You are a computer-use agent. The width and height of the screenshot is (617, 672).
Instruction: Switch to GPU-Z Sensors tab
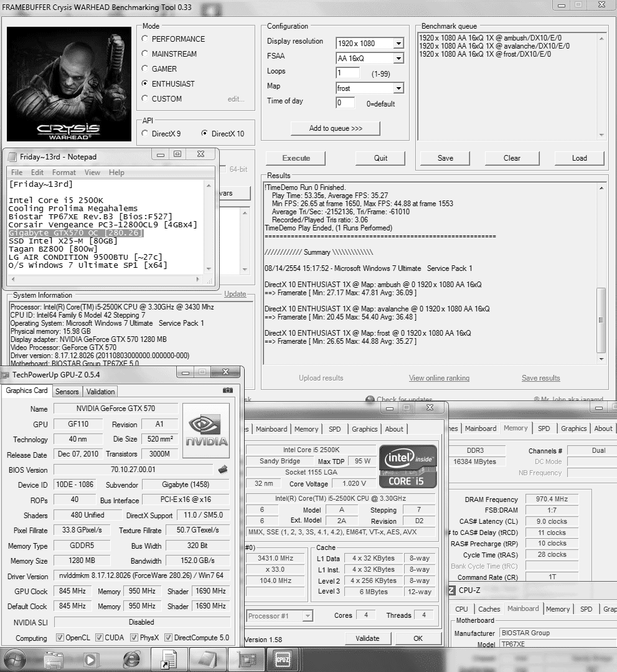tap(67, 391)
